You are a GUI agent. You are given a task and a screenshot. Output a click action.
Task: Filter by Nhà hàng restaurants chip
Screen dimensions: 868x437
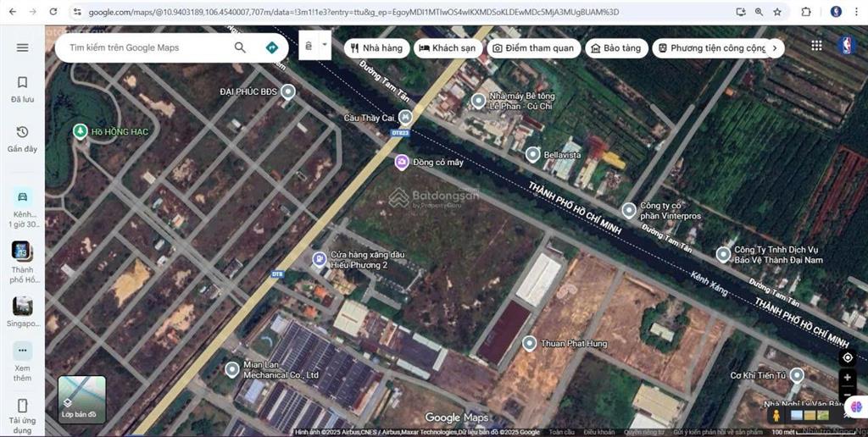tap(377, 48)
